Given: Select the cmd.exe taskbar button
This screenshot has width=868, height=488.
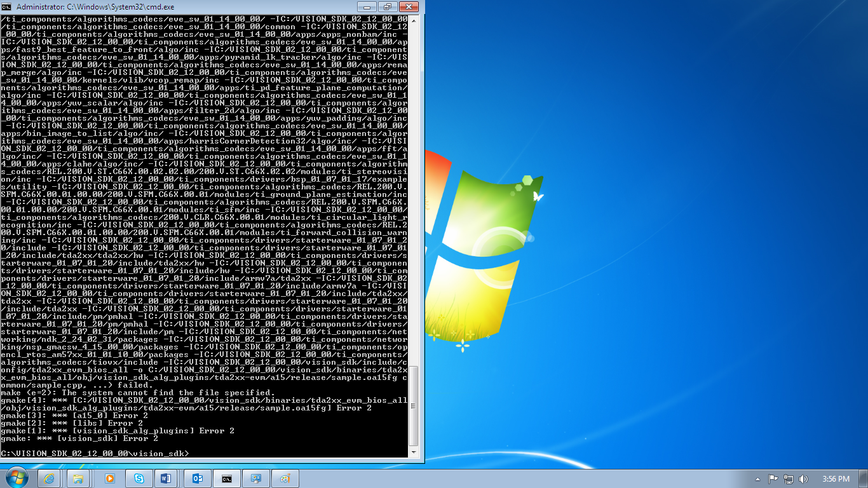Looking at the screenshot, I should pyautogui.click(x=226, y=478).
